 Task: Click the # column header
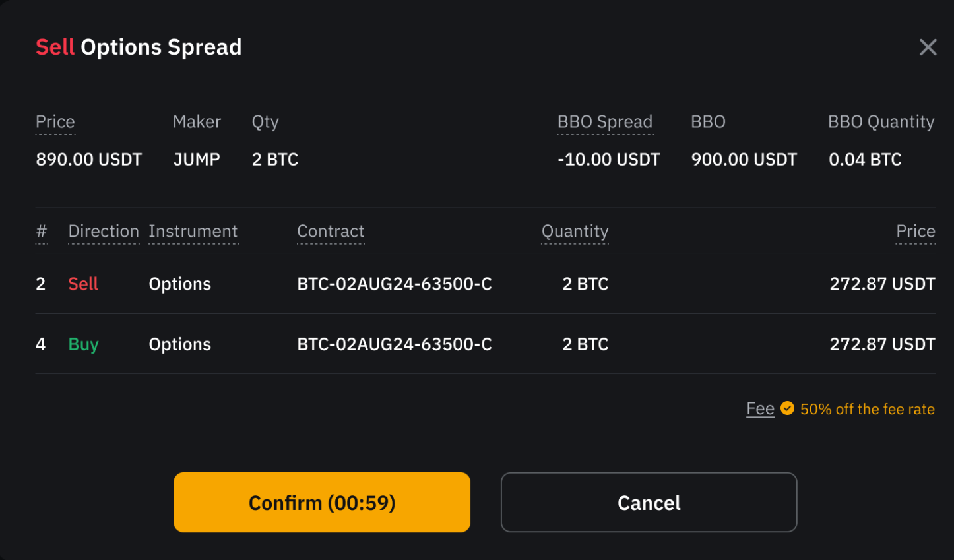click(x=42, y=232)
